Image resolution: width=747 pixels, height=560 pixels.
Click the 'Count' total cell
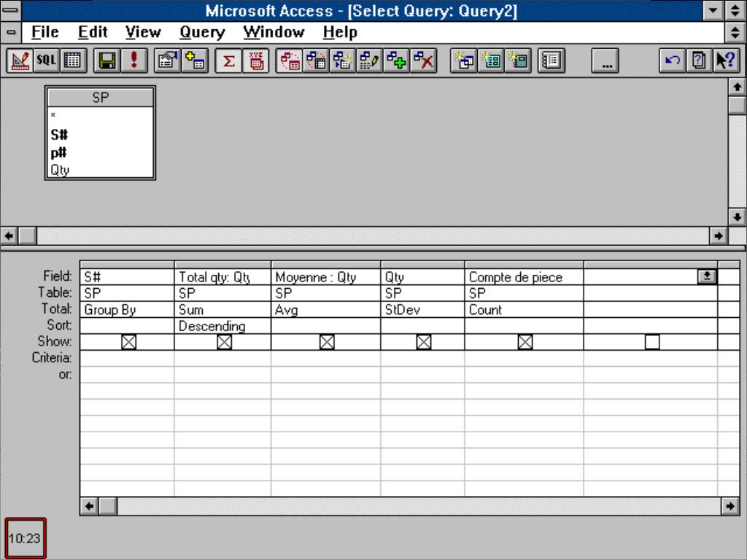[x=524, y=309]
